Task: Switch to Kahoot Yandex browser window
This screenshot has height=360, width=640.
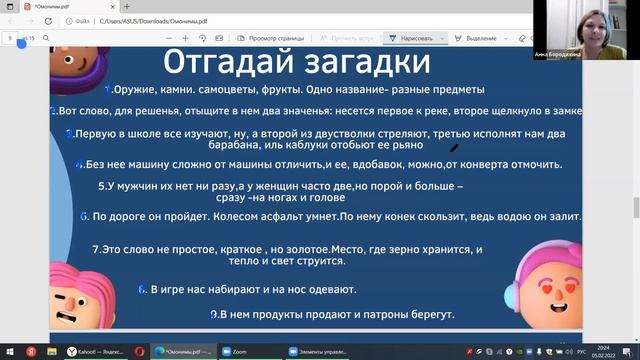Action: [x=97, y=351]
